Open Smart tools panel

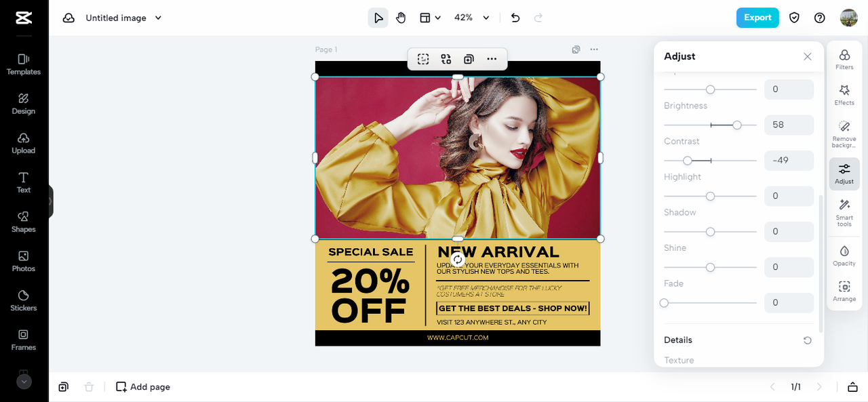tap(844, 213)
